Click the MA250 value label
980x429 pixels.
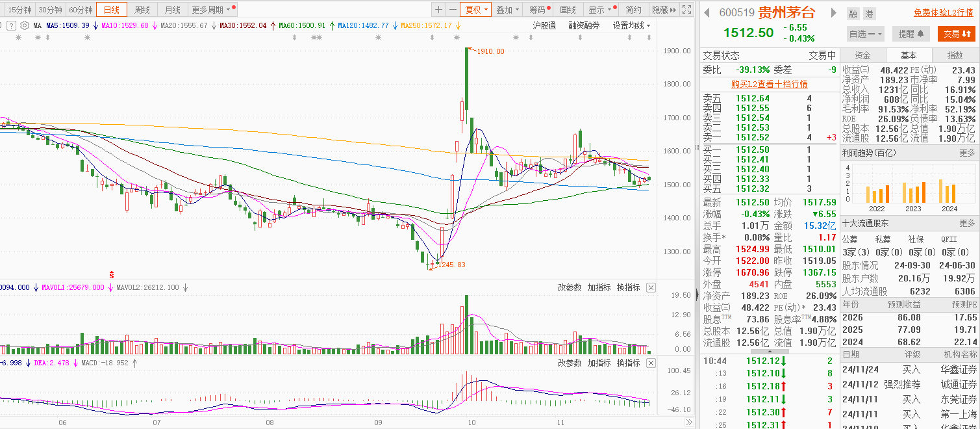(426, 25)
